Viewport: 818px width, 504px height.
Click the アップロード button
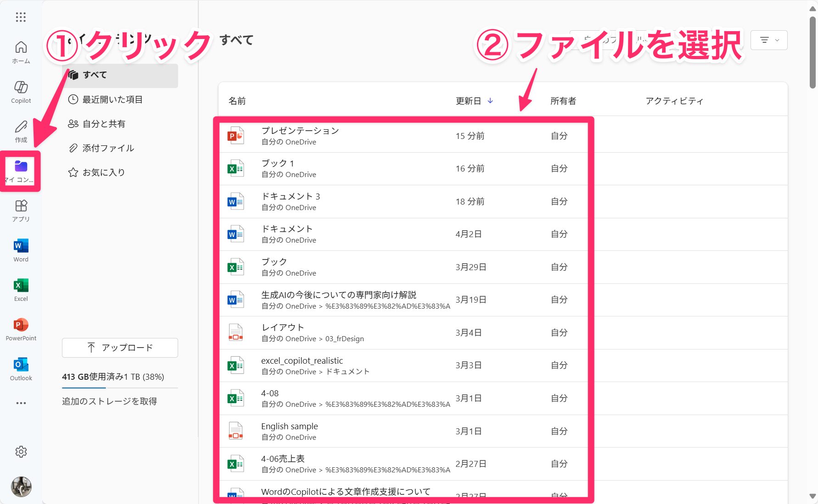[119, 348]
